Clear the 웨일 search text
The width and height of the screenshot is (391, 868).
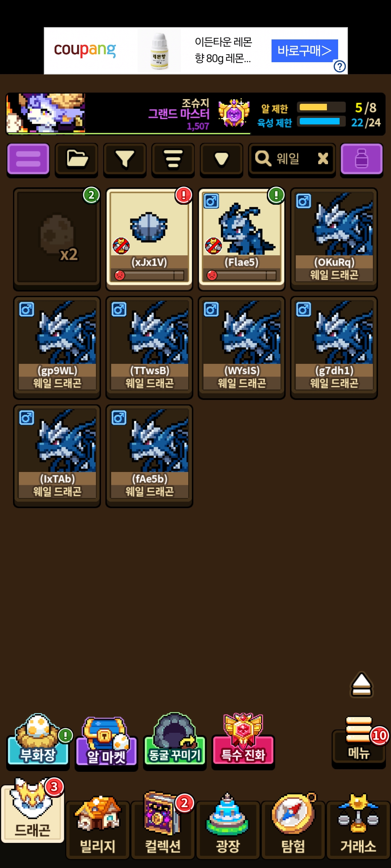[323, 158]
